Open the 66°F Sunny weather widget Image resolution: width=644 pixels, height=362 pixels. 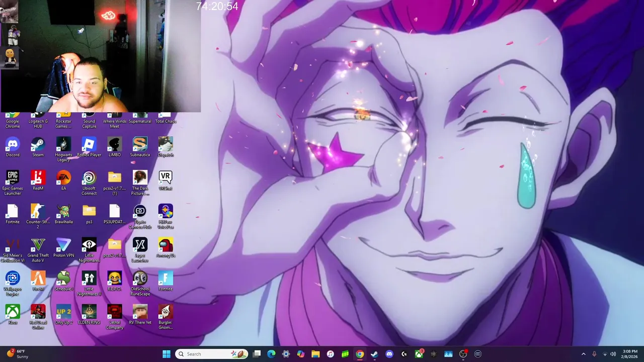point(17,354)
